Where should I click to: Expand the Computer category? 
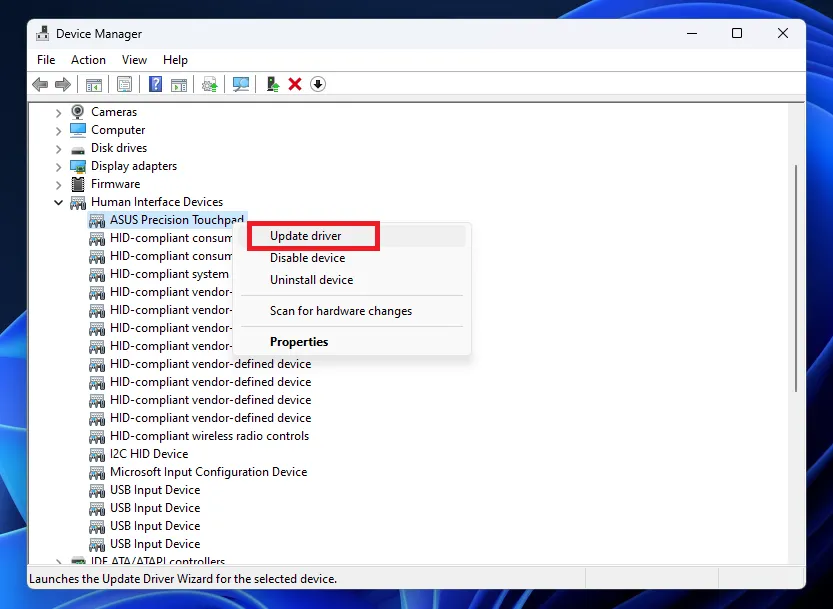58,131
